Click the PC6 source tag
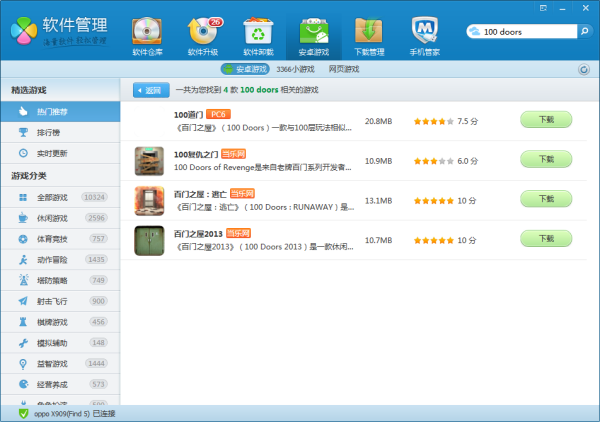600x422 pixels. click(x=218, y=114)
